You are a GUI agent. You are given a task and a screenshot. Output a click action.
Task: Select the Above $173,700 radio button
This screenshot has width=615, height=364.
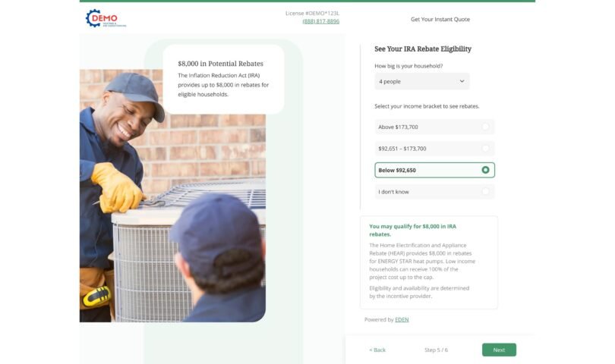(x=485, y=127)
